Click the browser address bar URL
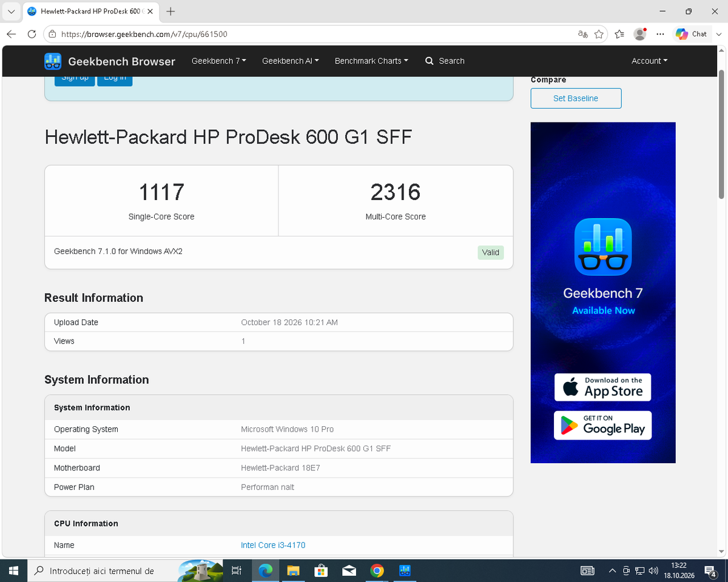 (144, 35)
